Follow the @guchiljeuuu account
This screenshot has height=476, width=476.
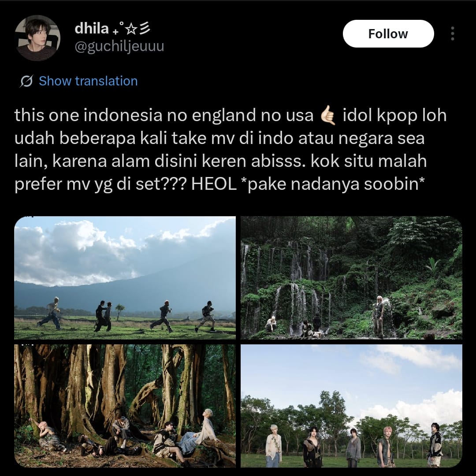[x=388, y=34]
